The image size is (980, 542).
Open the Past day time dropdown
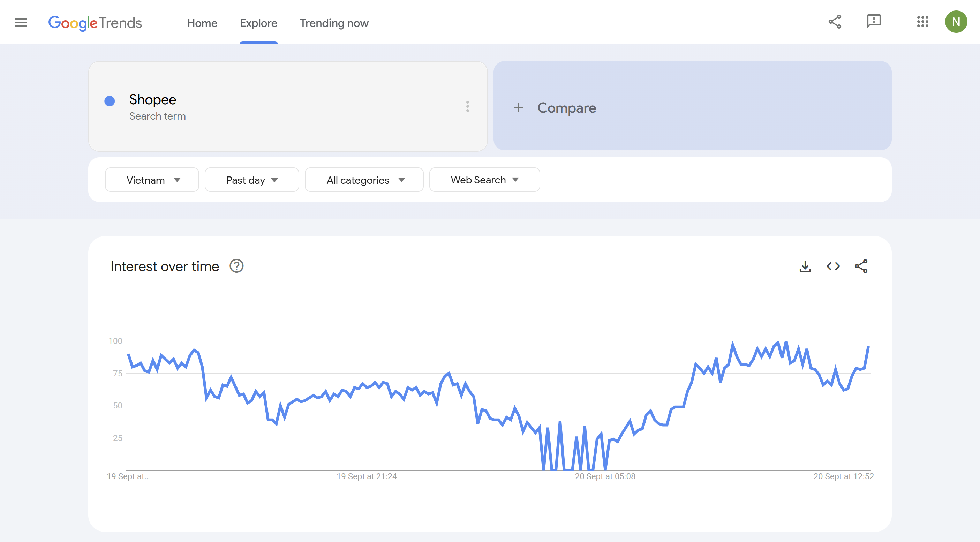click(x=252, y=180)
